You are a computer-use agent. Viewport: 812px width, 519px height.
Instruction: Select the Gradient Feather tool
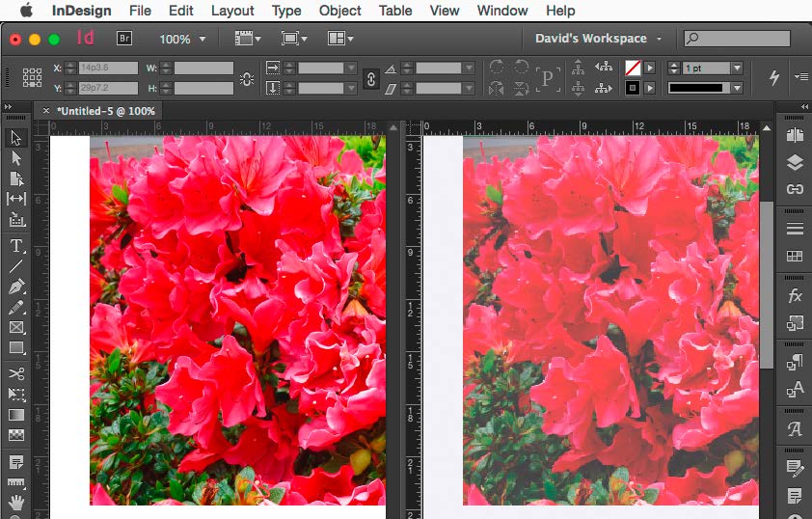pos(16,435)
